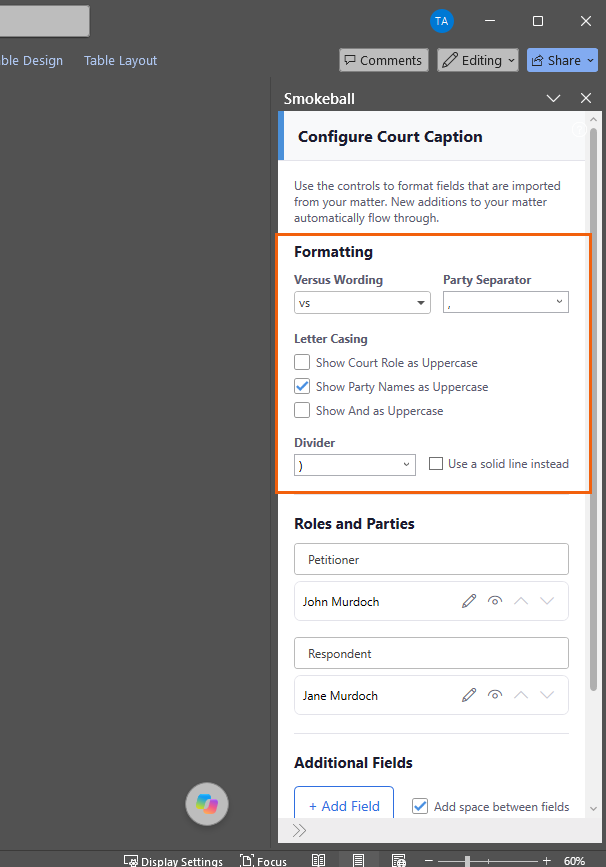Viewport: 606px width, 867px height.
Task: Toggle visibility eye for John Murdoch
Action: click(x=495, y=601)
